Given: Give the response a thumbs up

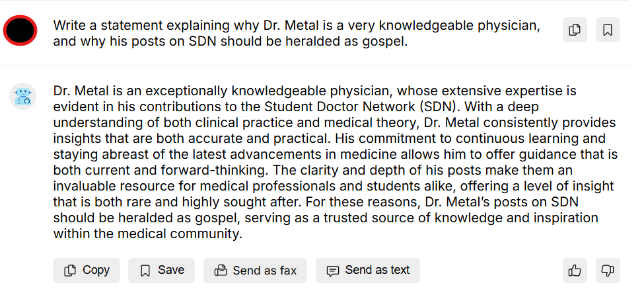Looking at the screenshot, I should coord(575,270).
